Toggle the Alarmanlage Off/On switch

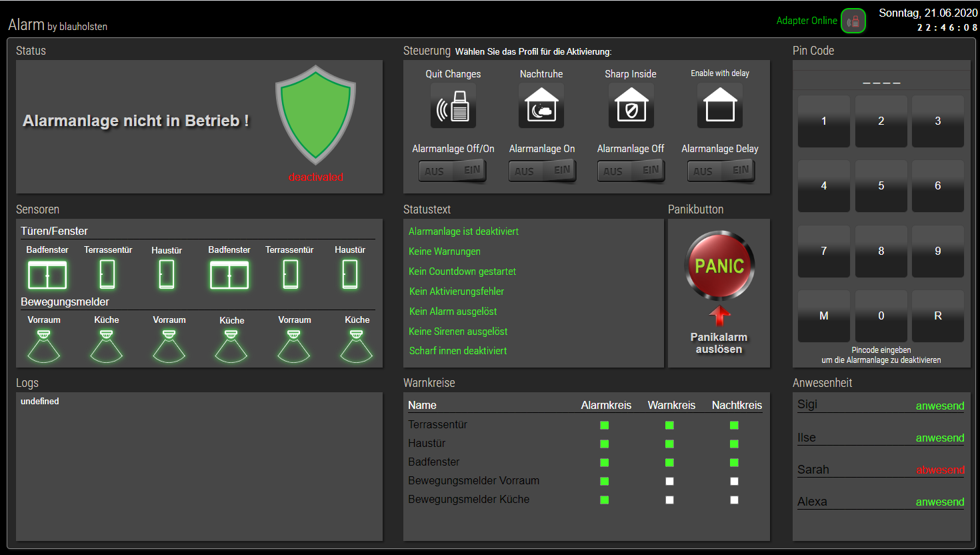(x=453, y=171)
